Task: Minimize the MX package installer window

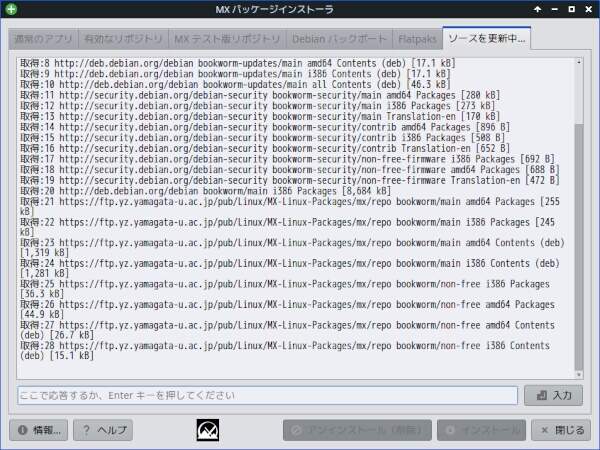Action: [x=555, y=10]
